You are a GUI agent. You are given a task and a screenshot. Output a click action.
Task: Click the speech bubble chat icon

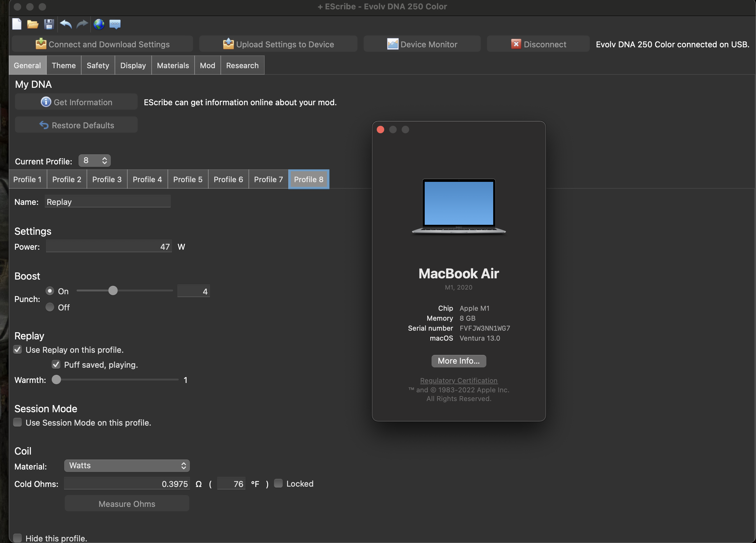(x=115, y=24)
